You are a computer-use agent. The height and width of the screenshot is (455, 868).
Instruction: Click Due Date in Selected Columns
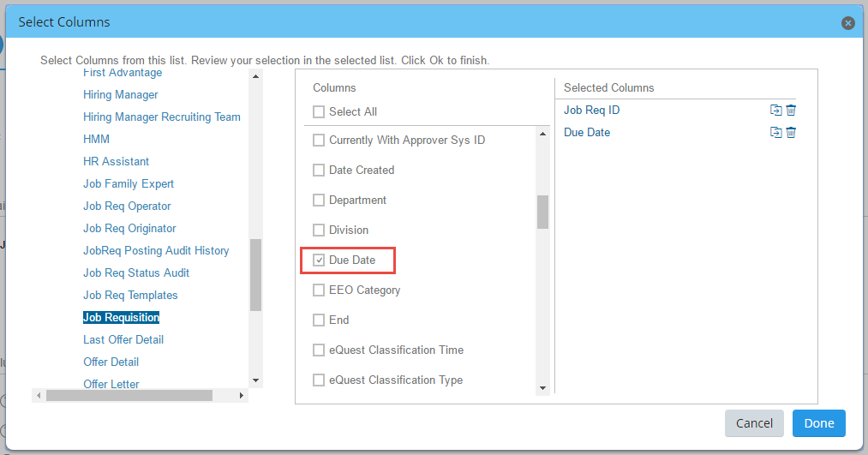587,132
